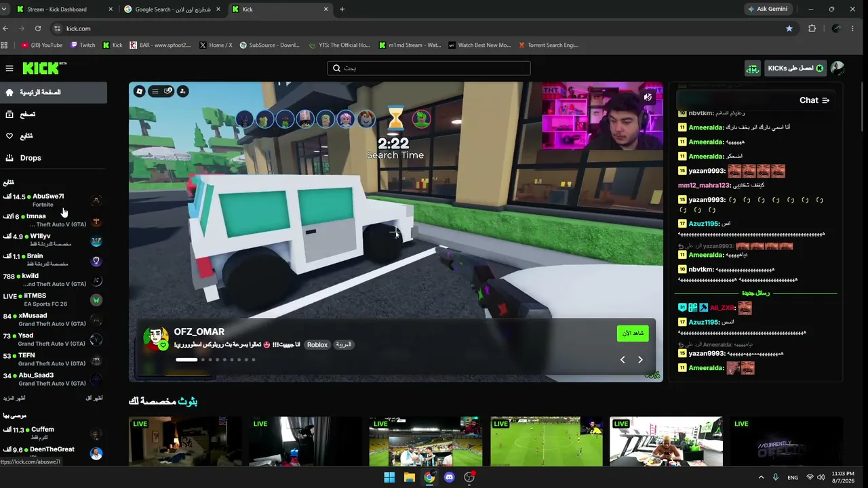Go to Home page in Kick sidebar
The image size is (868, 488).
coord(54,92)
